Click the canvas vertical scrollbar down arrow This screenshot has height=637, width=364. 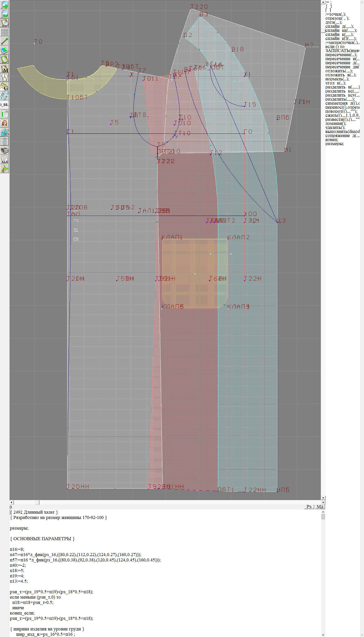coord(323,498)
